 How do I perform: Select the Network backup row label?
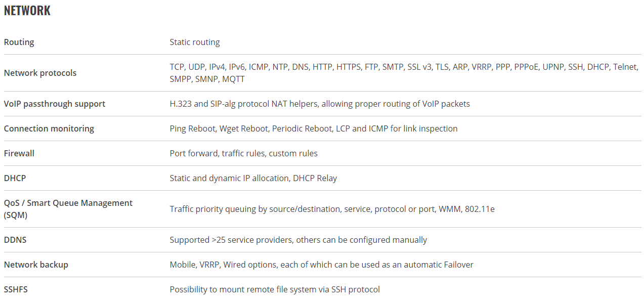pyautogui.click(x=36, y=265)
